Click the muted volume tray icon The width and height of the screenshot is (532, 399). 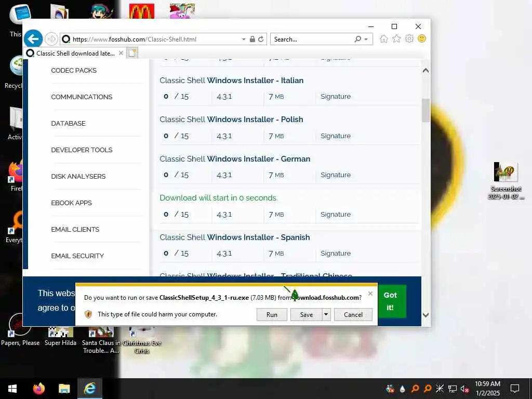click(x=465, y=389)
